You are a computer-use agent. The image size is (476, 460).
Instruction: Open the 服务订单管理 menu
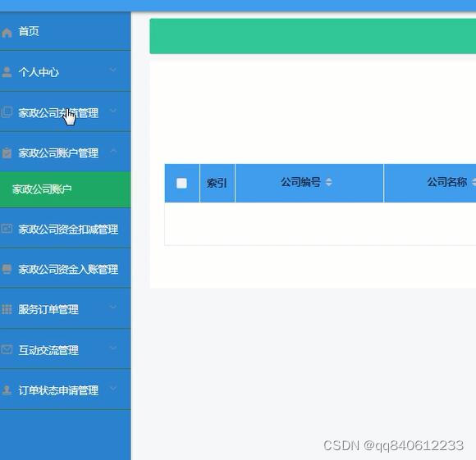[x=66, y=308]
